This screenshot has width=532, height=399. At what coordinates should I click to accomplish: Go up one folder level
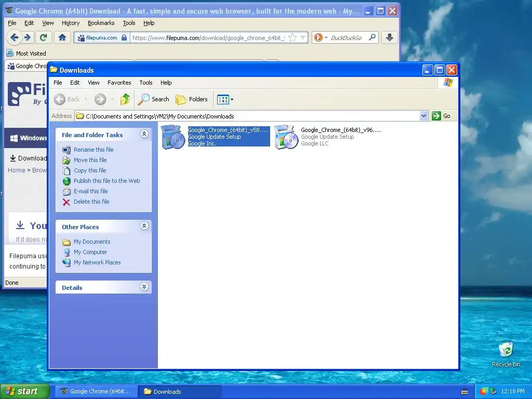[125, 99]
